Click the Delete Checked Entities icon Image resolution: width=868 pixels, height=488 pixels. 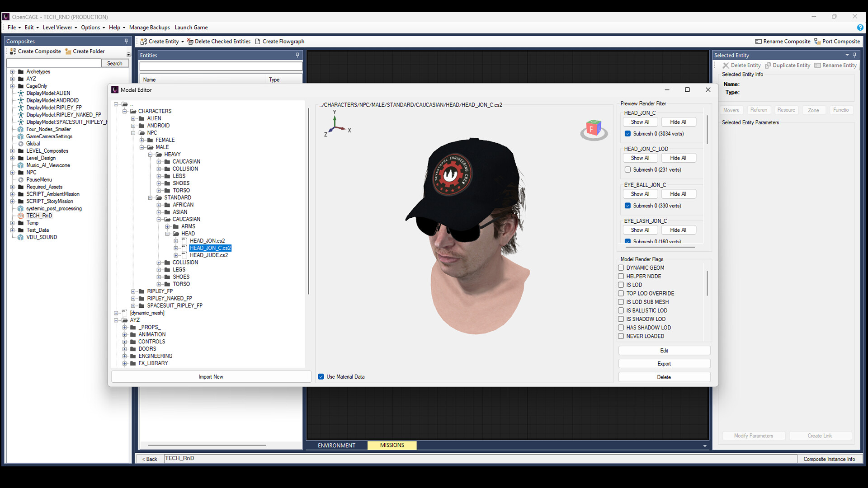(190, 42)
